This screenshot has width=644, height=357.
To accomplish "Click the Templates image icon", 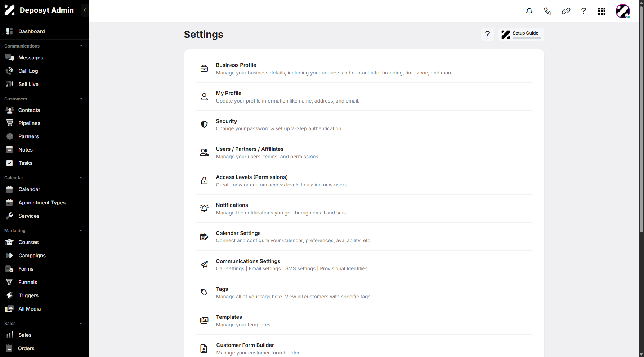I will (204, 320).
